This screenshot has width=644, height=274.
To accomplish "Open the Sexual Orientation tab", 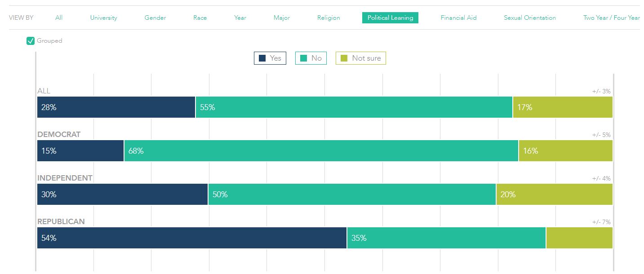I will (529, 18).
